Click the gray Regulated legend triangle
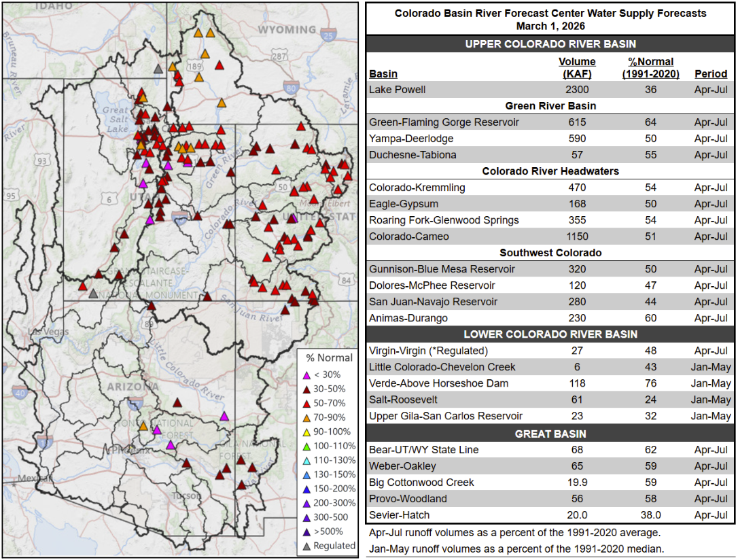Image resolution: width=738 pixels, height=560 pixels. [307, 546]
